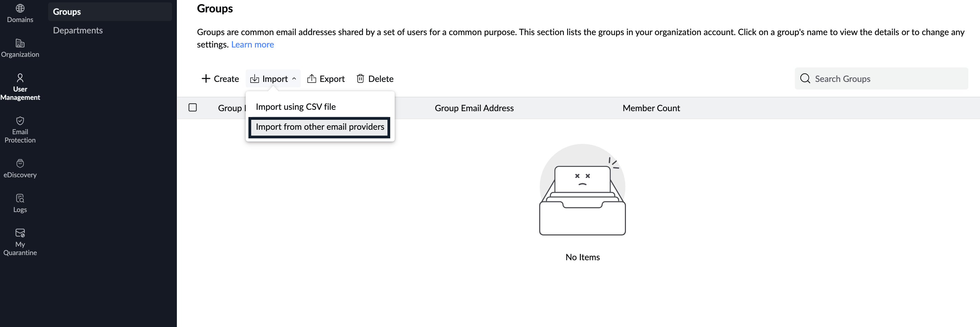
Task: Click the Group Email Address column header
Action: [x=474, y=108]
